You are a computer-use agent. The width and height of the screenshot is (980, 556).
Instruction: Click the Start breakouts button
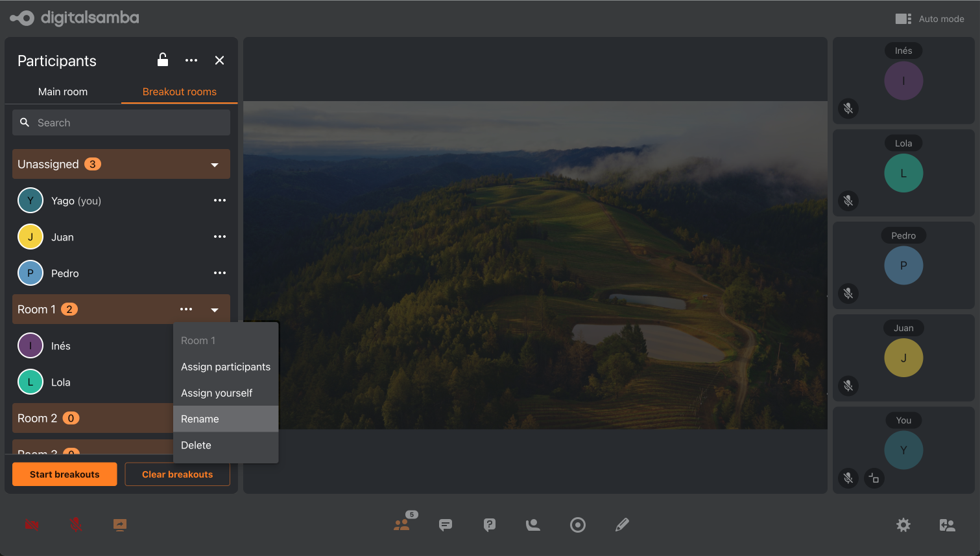click(x=65, y=474)
